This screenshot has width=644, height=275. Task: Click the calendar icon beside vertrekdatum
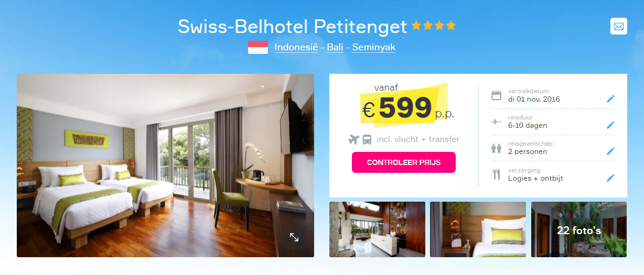pos(496,95)
